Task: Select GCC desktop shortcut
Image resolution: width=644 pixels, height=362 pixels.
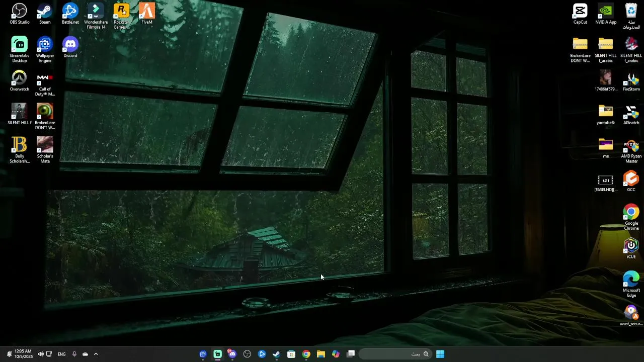Action: point(631,181)
